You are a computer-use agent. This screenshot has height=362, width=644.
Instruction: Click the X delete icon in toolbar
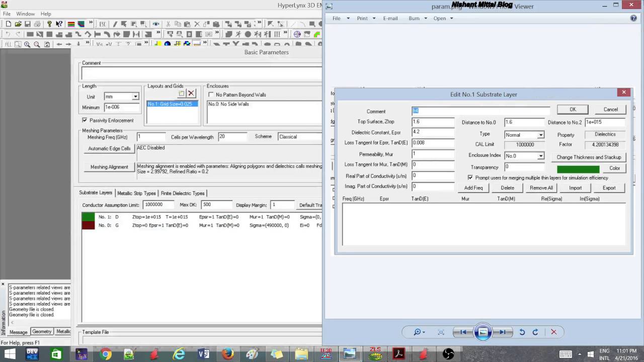197,24
